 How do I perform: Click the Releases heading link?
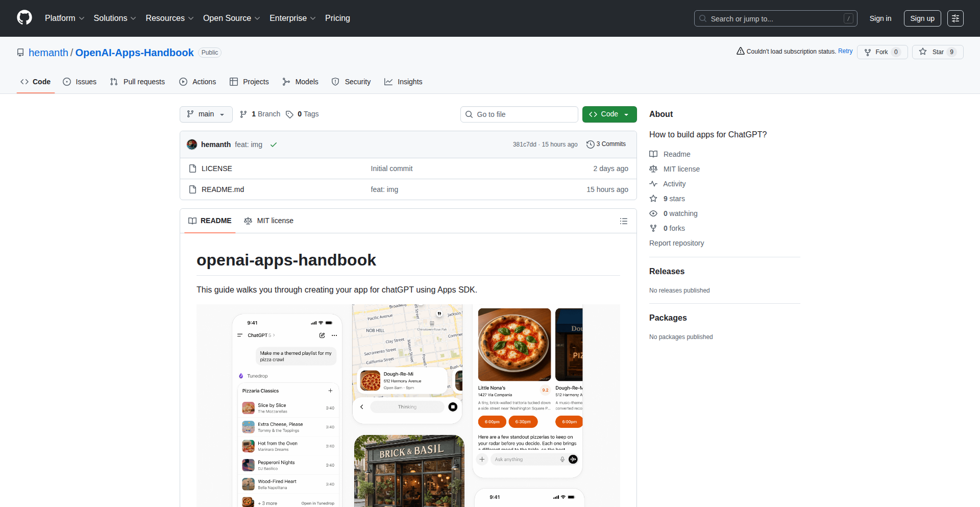667,272
